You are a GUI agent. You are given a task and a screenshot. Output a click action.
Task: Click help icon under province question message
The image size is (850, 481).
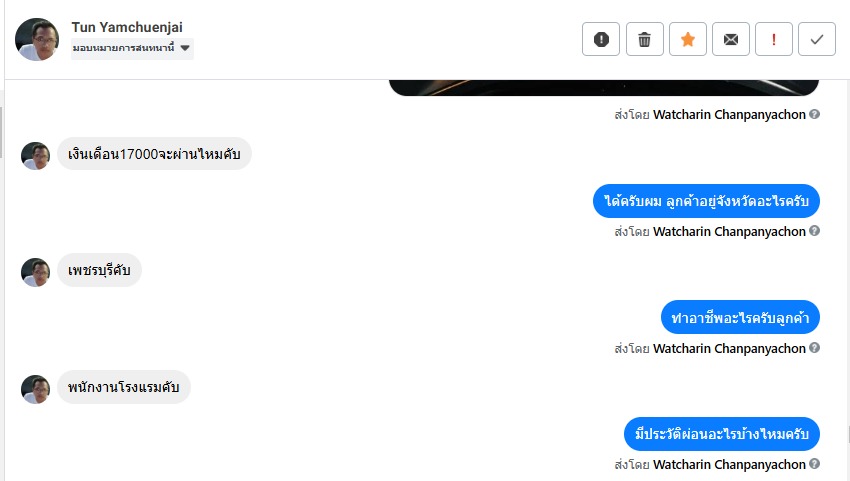coord(814,231)
